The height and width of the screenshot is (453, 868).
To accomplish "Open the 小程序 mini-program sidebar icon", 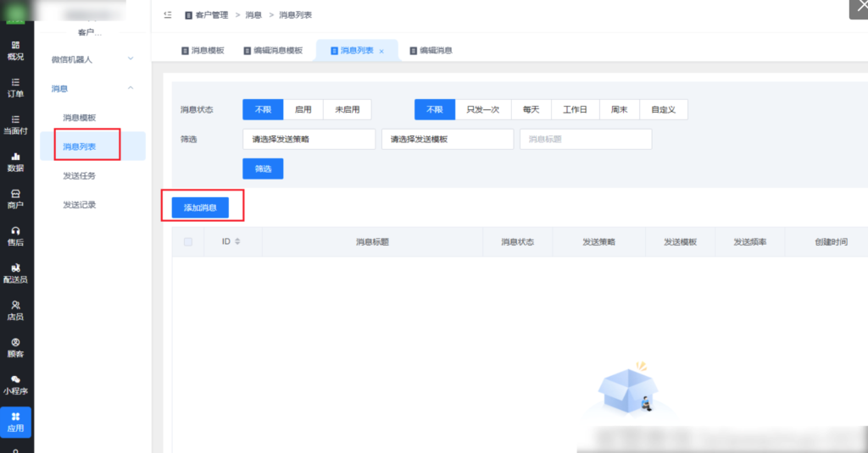I will tap(15, 385).
